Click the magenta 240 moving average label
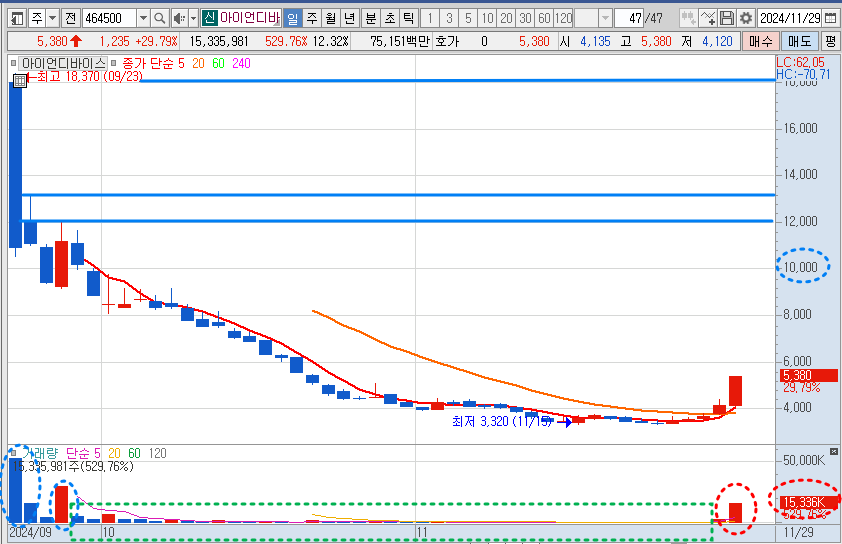Image resolution: width=842 pixels, height=544 pixels. point(241,63)
